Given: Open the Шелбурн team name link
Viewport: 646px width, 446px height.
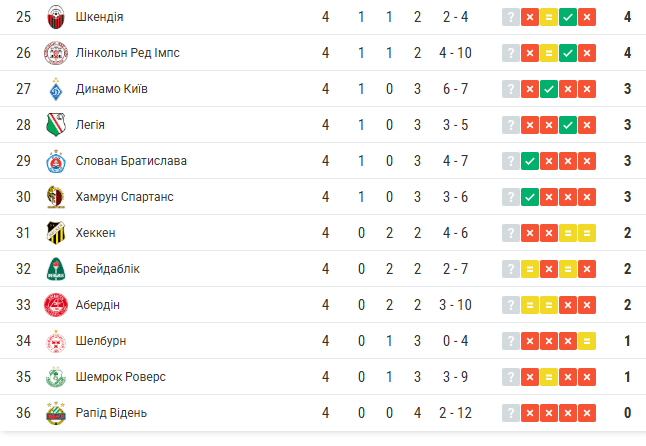Looking at the screenshot, I should coord(100,341).
